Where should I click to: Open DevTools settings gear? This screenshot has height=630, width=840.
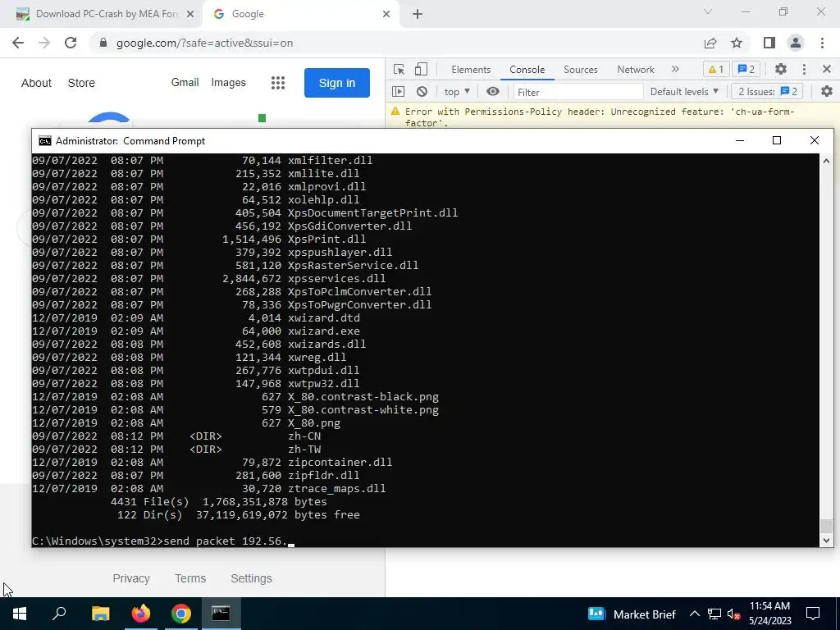point(781,69)
